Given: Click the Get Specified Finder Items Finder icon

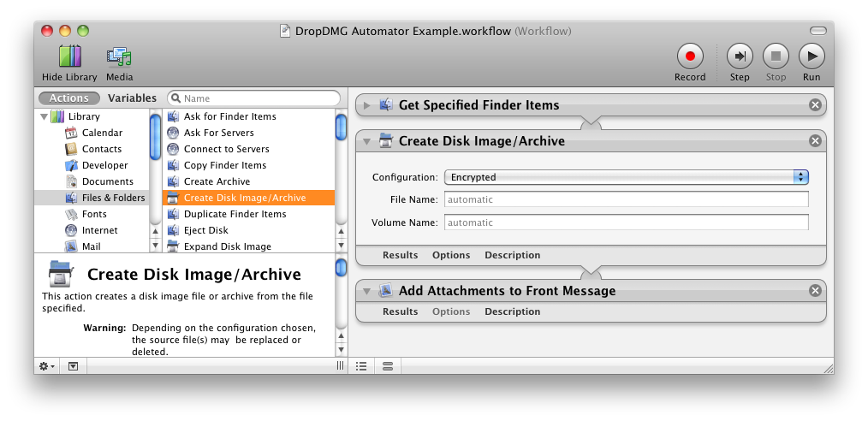Looking at the screenshot, I should [386, 104].
